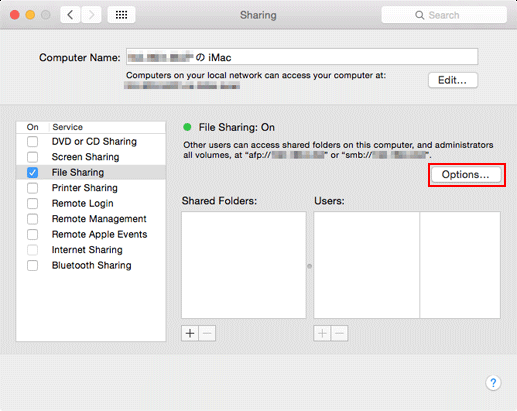Select Remote Apple Events service row
The height and width of the screenshot is (411, 517).
click(x=91, y=234)
